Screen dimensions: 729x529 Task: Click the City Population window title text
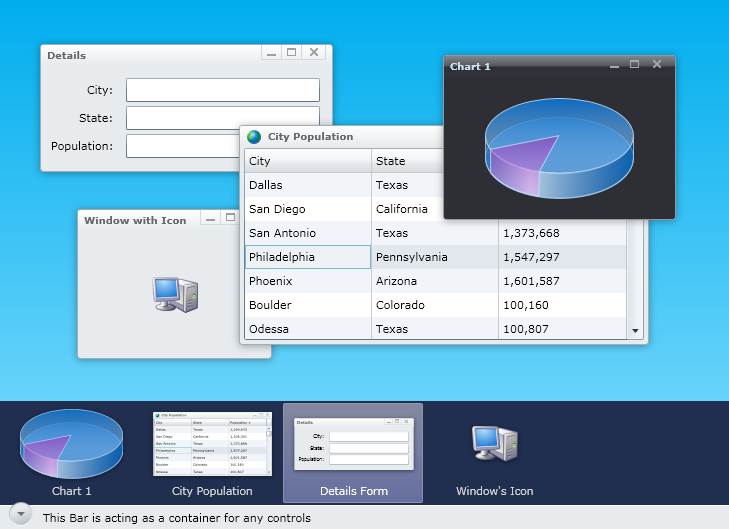[311, 137]
